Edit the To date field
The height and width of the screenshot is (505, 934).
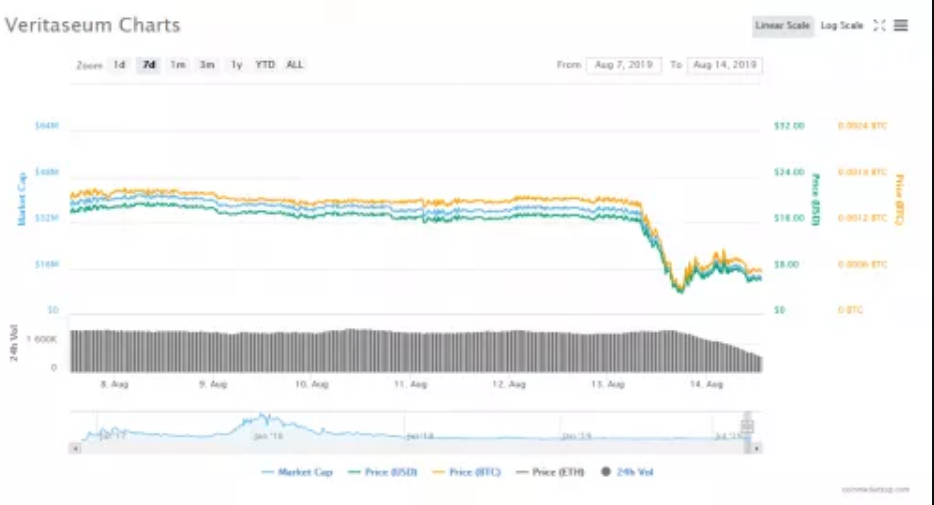coord(725,65)
